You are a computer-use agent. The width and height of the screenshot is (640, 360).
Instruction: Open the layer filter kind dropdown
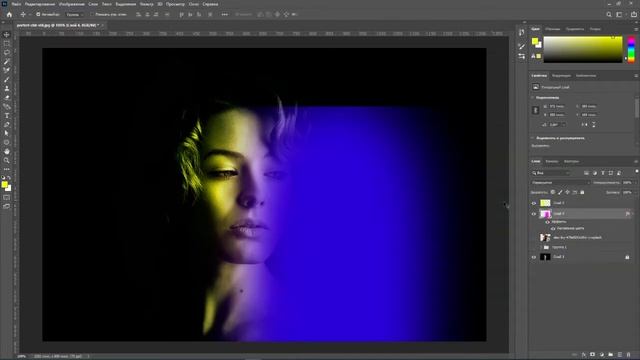(x=551, y=173)
